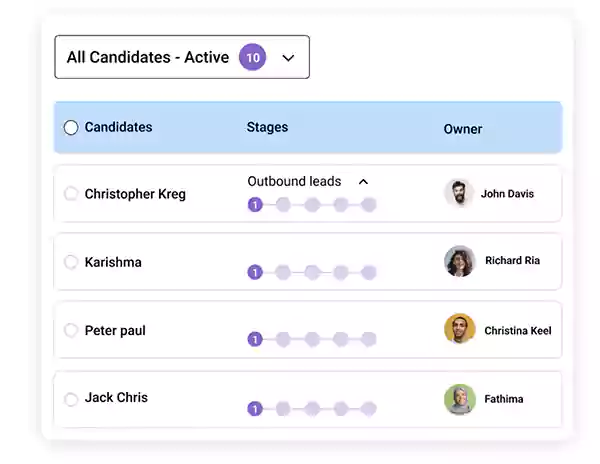This screenshot has width=600, height=464.
Task: Sort by the Stages column header
Action: [x=267, y=127]
